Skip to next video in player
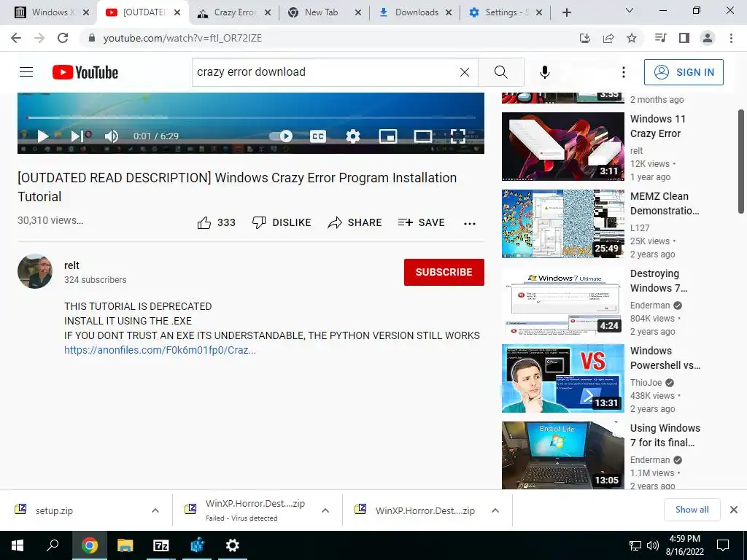Viewport: 747px width, 560px height. click(x=76, y=136)
